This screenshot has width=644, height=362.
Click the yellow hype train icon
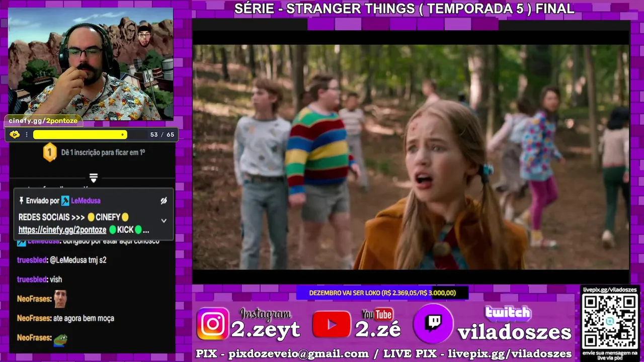click(15, 135)
